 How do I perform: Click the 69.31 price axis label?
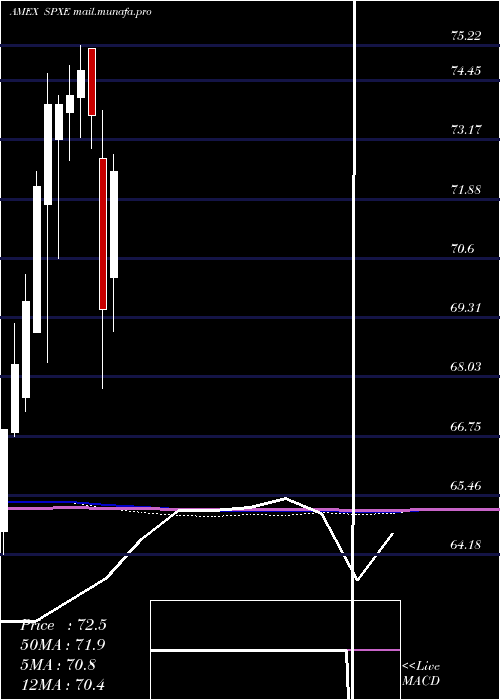coord(466,308)
